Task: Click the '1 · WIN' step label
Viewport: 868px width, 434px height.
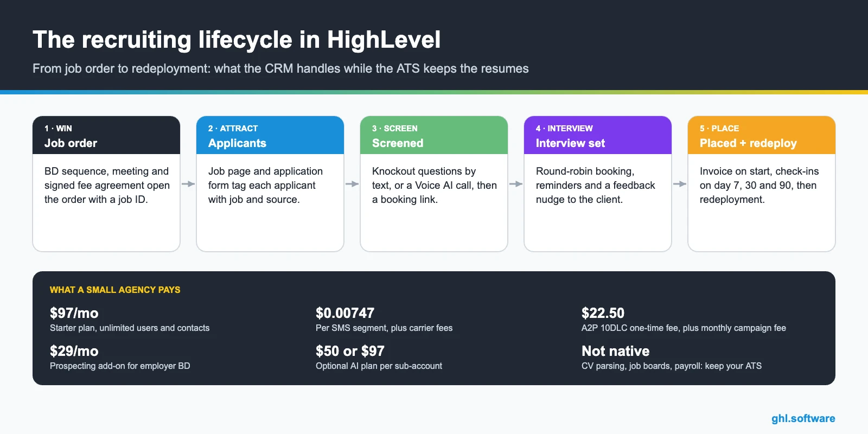Action: (x=58, y=129)
